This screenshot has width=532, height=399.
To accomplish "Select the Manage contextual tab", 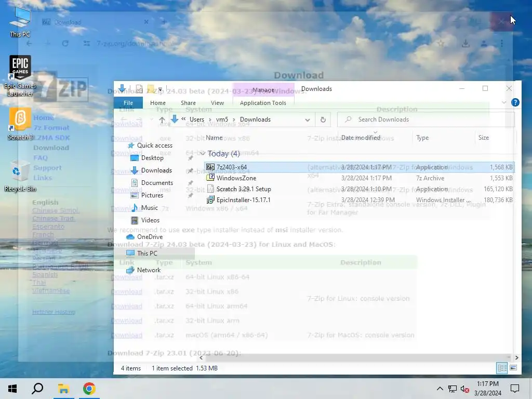I will click(263, 90).
